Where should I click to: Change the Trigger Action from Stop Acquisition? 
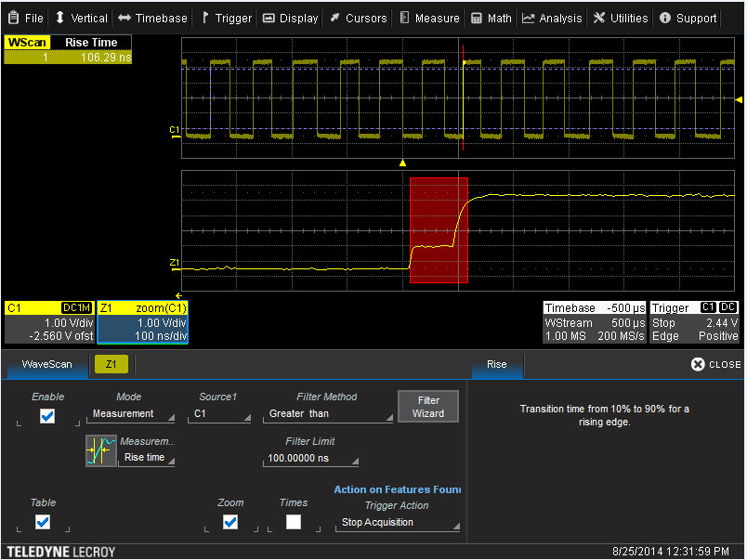click(x=398, y=522)
